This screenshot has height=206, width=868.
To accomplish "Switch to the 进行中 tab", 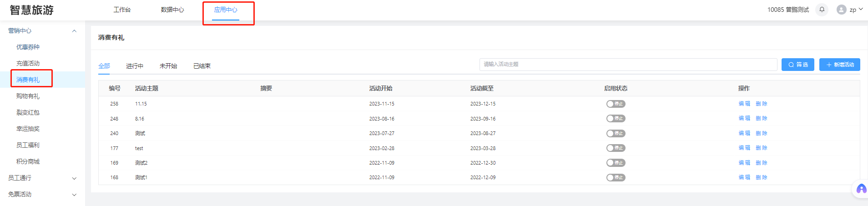I will click(135, 66).
